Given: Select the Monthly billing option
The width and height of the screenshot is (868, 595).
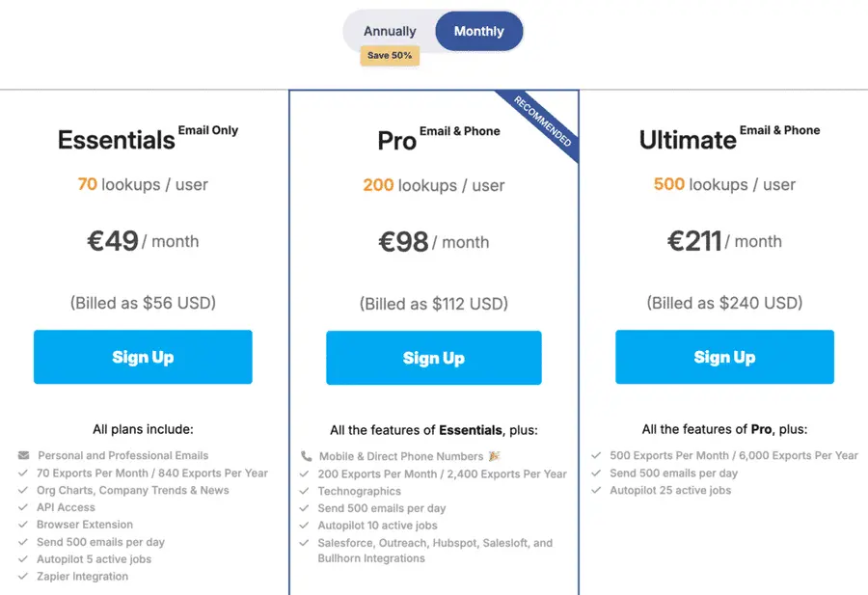Looking at the screenshot, I should 478,30.
